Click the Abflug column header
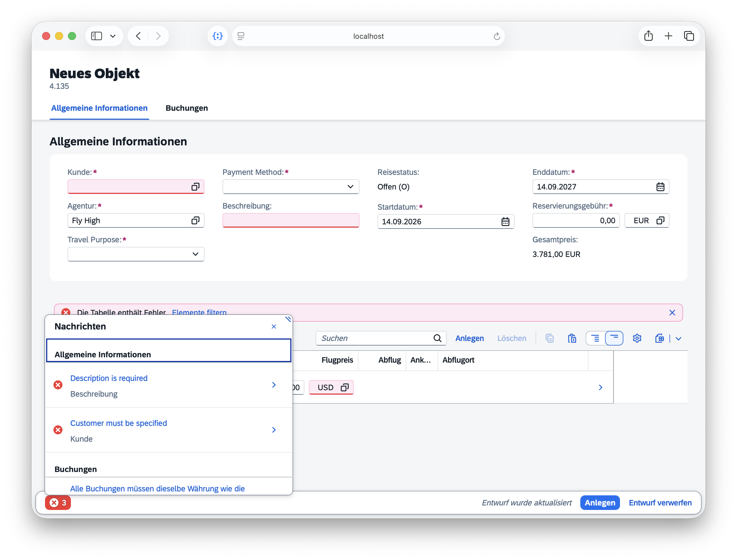The height and width of the screenshot is (560, 737). click(390, 360)
